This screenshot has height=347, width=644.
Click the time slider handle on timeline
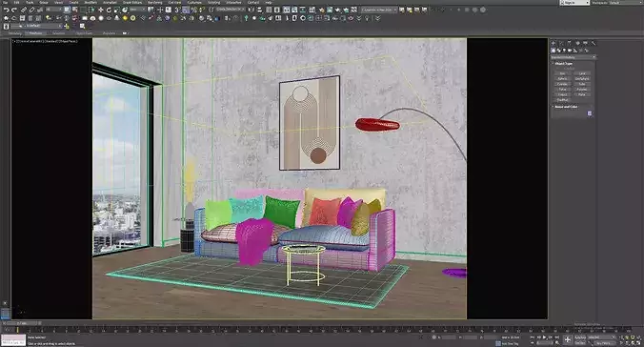pos(21,323)
